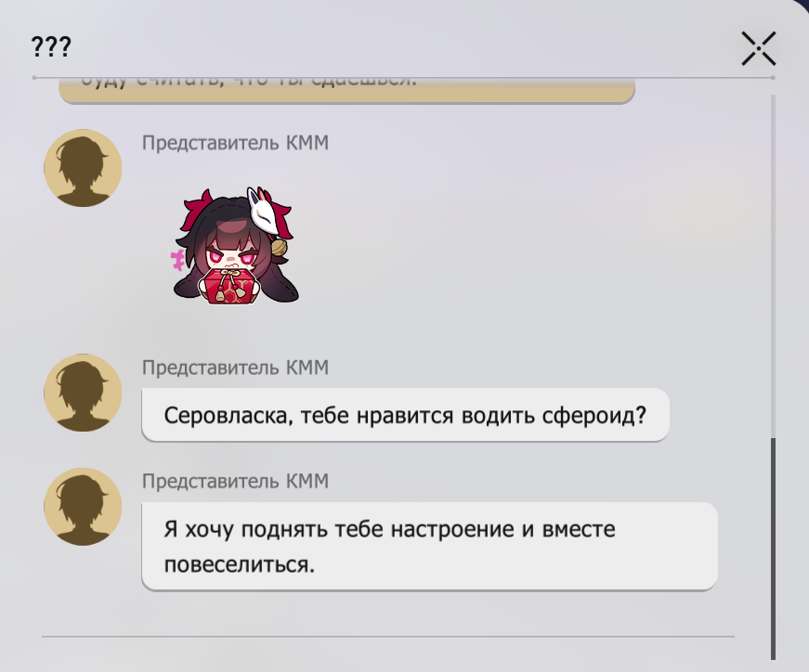Select bubble "Я хочу поднять тебе настроение"
The width and height of the screenshot is (809, 672).
coord(430,547)
